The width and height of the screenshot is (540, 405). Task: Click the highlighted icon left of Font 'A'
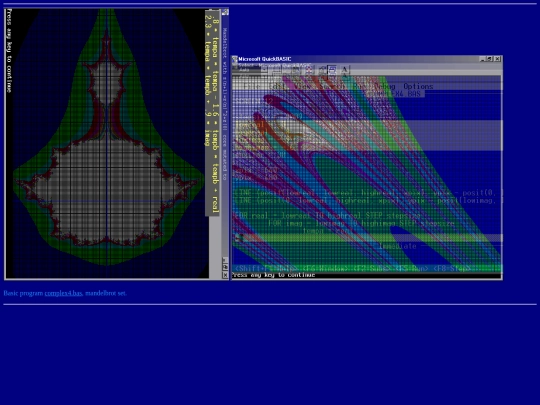click(x=332, y=70)
